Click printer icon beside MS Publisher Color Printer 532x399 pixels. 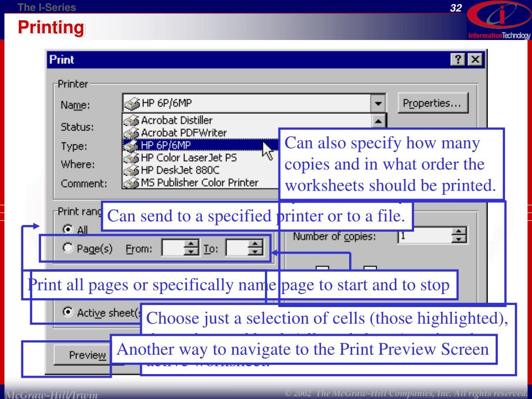(131, 183)
